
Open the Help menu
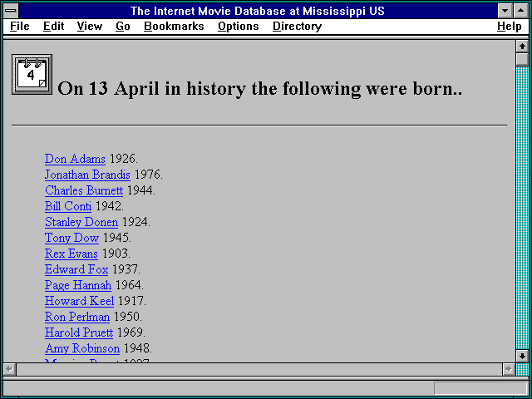pyautogui.click(x=510, y=26)
